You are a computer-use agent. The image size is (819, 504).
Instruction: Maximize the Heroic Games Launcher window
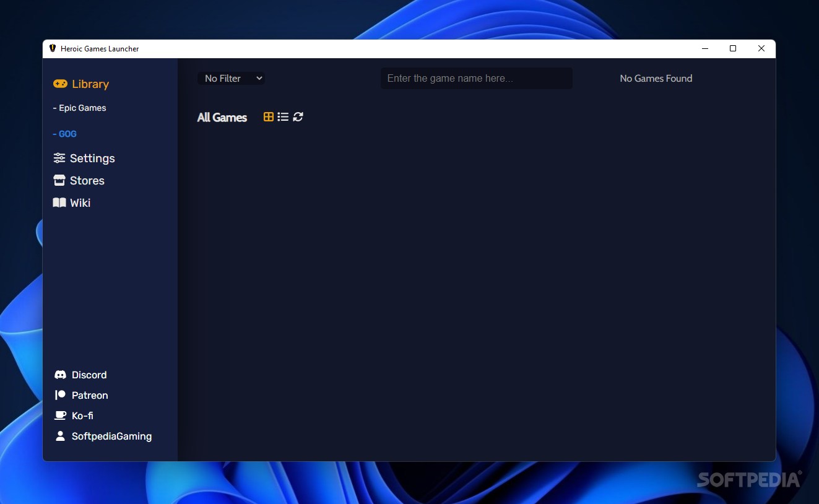click(x=733, y=48)
